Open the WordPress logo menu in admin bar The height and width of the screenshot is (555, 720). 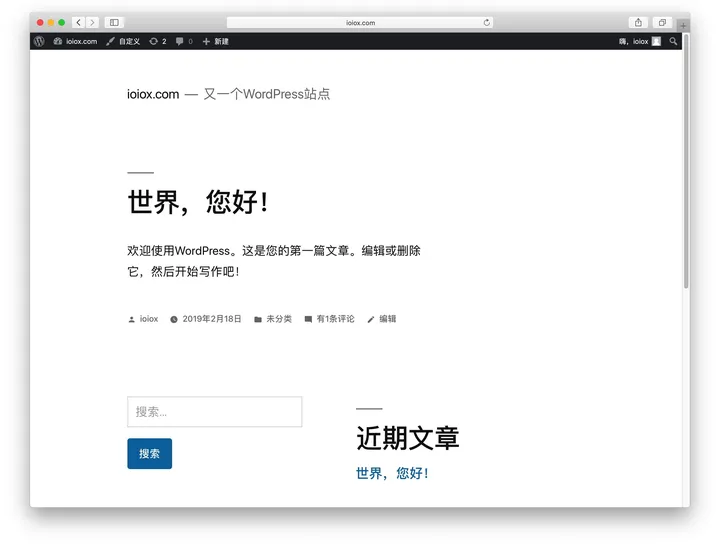[39, 41]
